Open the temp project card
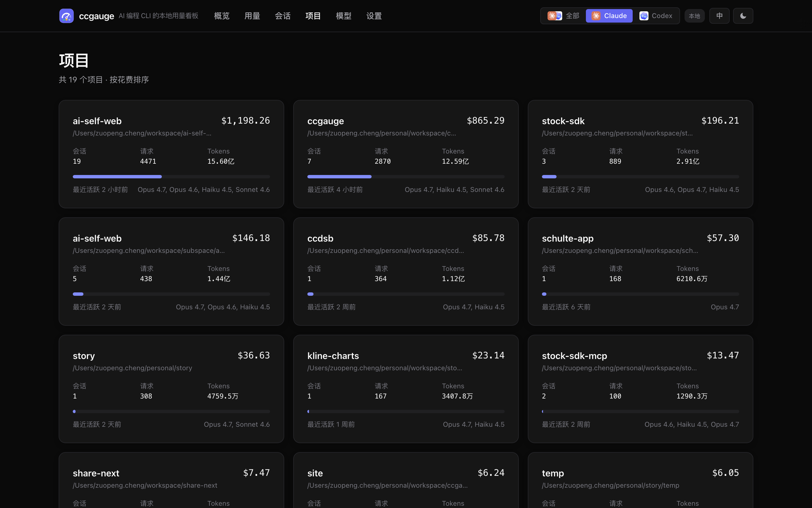The width and height of the screenshot is (812, 508). (x=640, y=480)
